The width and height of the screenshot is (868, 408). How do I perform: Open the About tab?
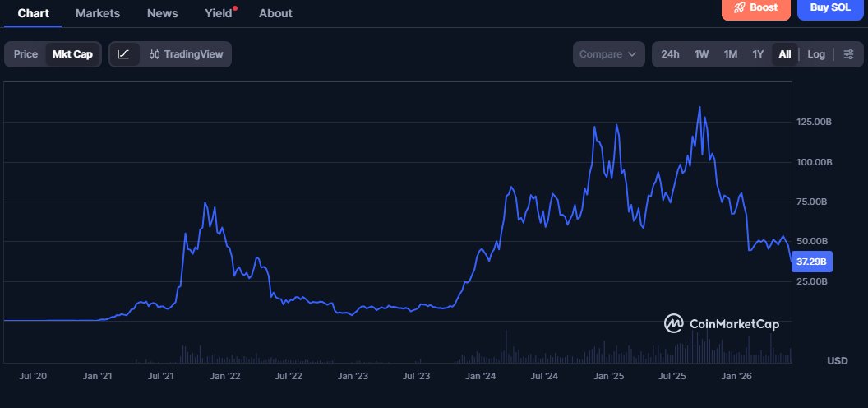point(275,13)
